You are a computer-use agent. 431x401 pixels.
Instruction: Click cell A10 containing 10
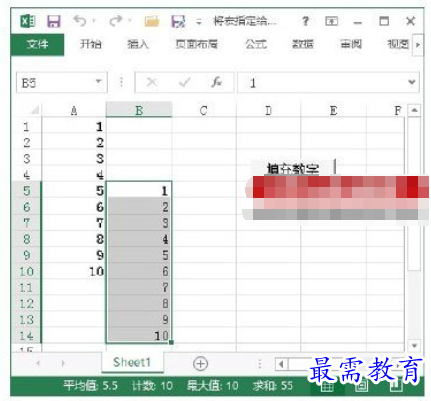(x=74, y=271)
